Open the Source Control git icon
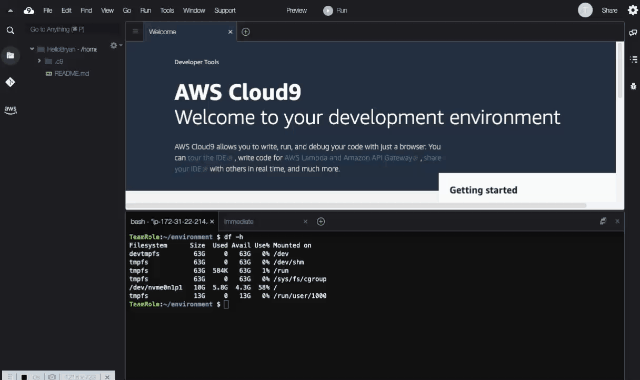 tap(10, 82)
